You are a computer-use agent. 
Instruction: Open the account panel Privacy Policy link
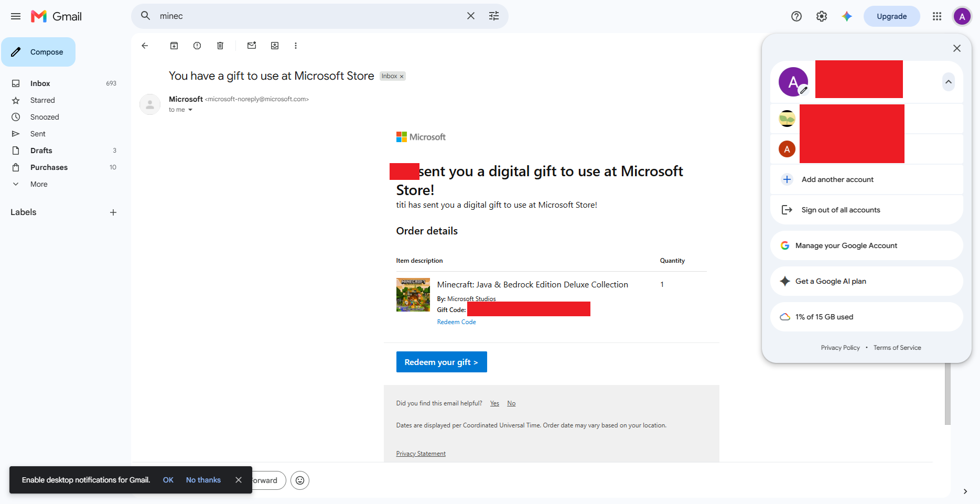(x=841, y=348)
